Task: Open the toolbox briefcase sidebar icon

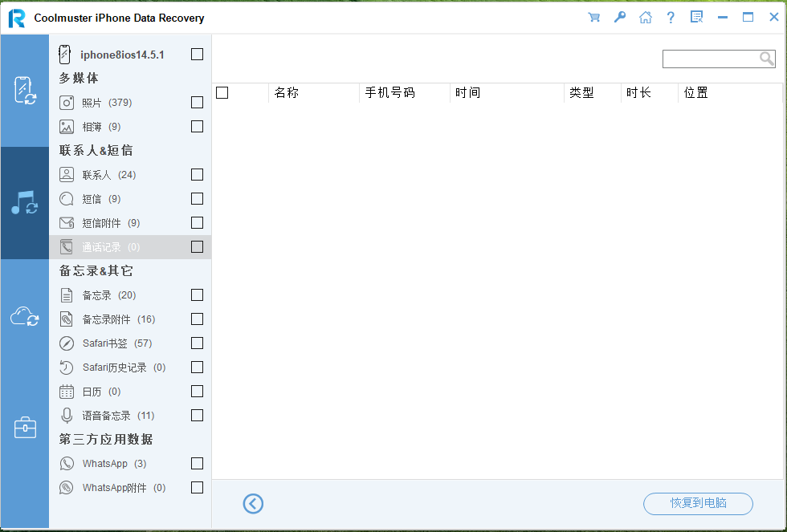Action: click(x=25, y=427)
